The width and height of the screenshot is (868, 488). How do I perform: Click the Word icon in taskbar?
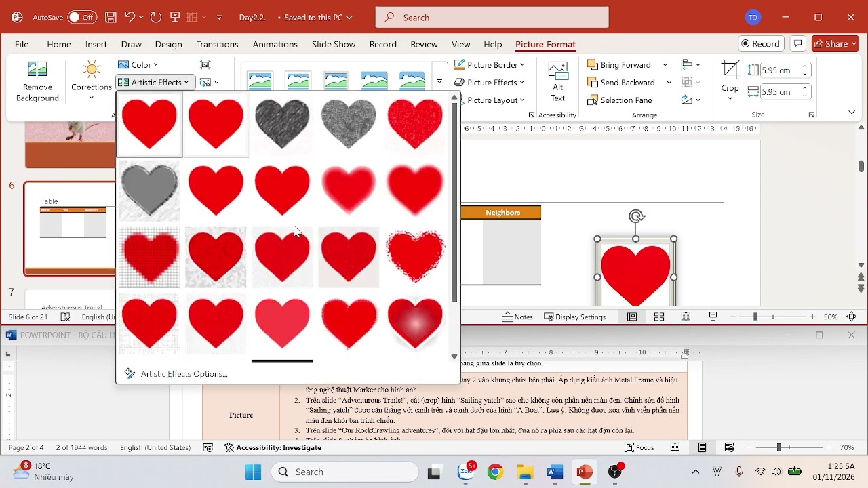(555, 472)
